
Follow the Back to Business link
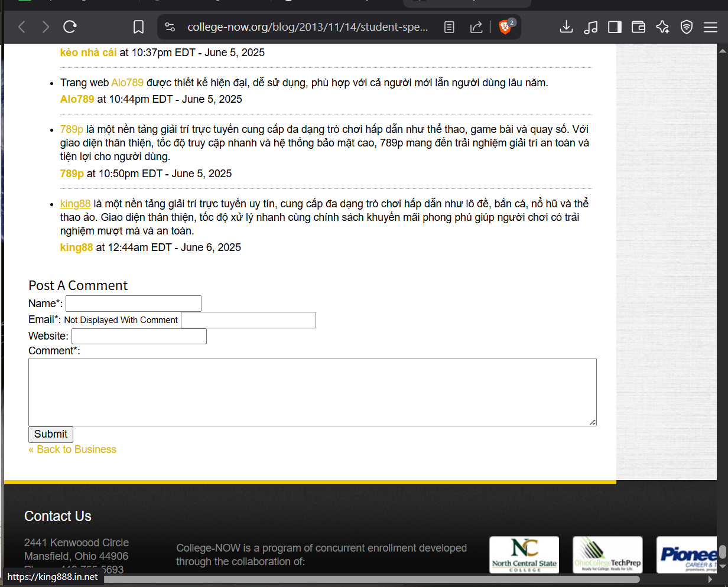click(73, 449)
